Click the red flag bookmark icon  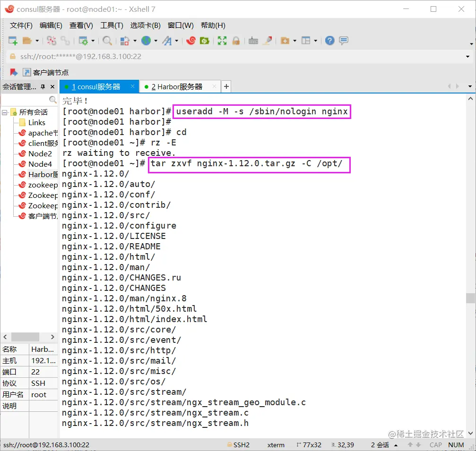point(14,72)
